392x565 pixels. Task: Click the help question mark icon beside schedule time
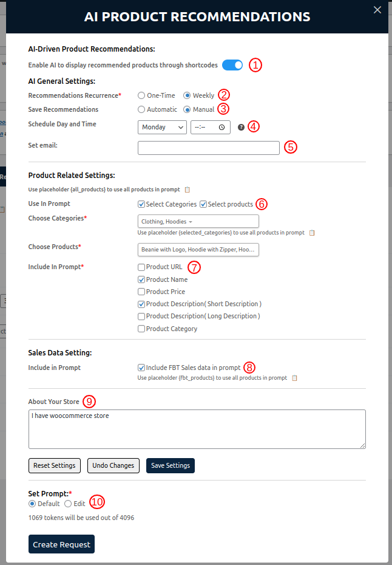[241, 128]
